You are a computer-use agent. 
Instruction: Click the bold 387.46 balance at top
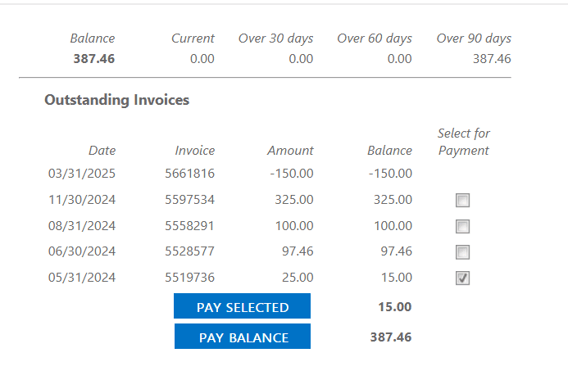pos(94,59)
